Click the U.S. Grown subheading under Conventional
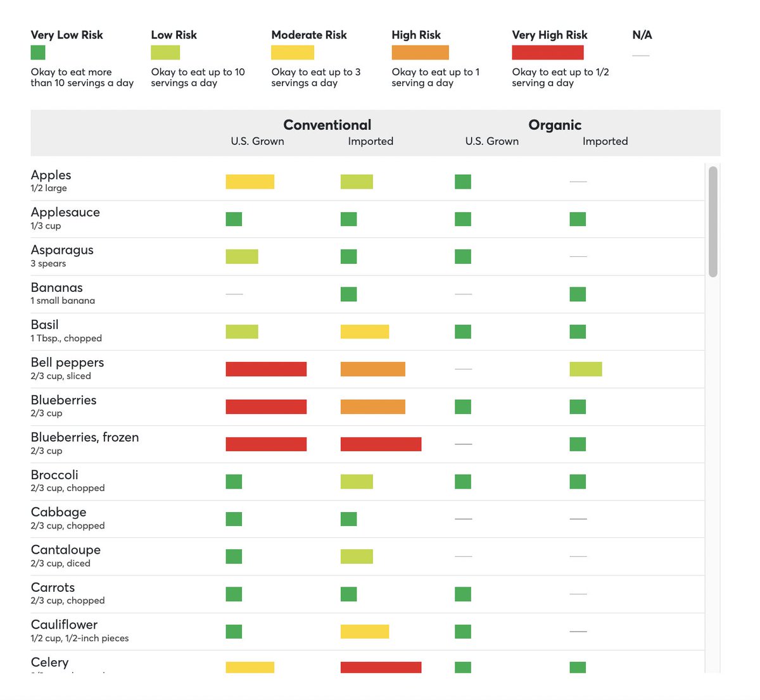 point(257,141)
